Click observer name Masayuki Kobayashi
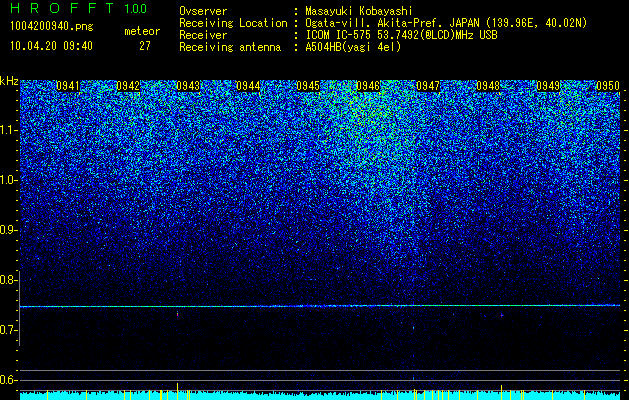Screen dimensions: 629x400 (359, 11)
